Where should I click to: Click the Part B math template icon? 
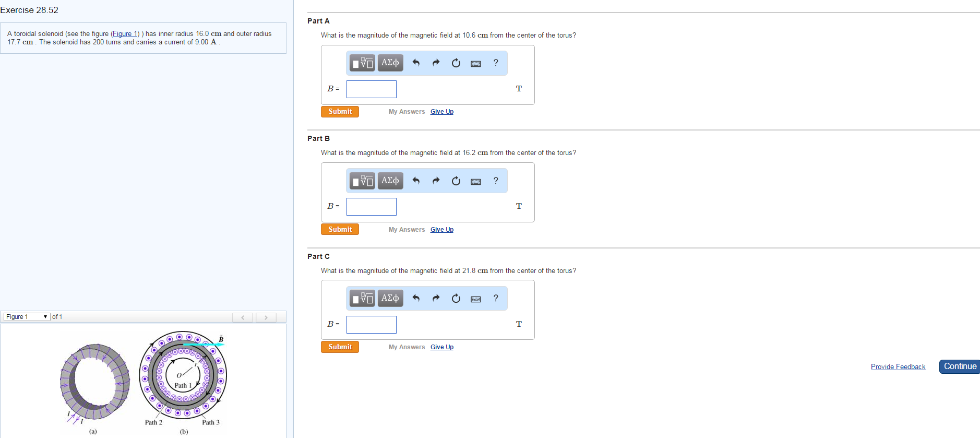pyautogui.click(x=362, y=181)
